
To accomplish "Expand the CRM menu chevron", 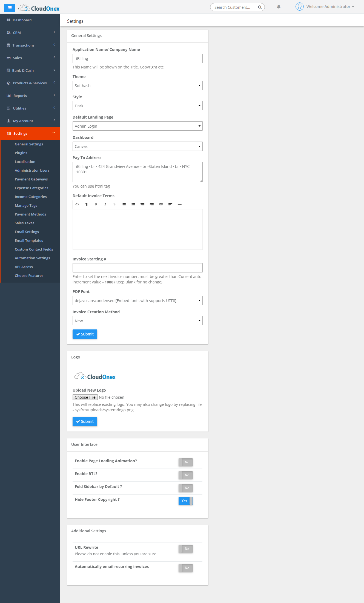I will click(x=54, y=32).
